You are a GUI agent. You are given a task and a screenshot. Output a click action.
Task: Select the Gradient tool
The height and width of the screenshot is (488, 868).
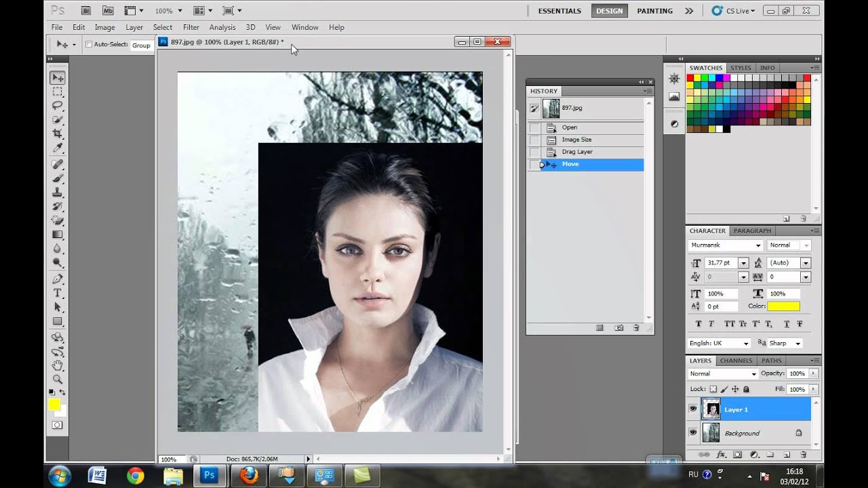[x=58, y=235]
